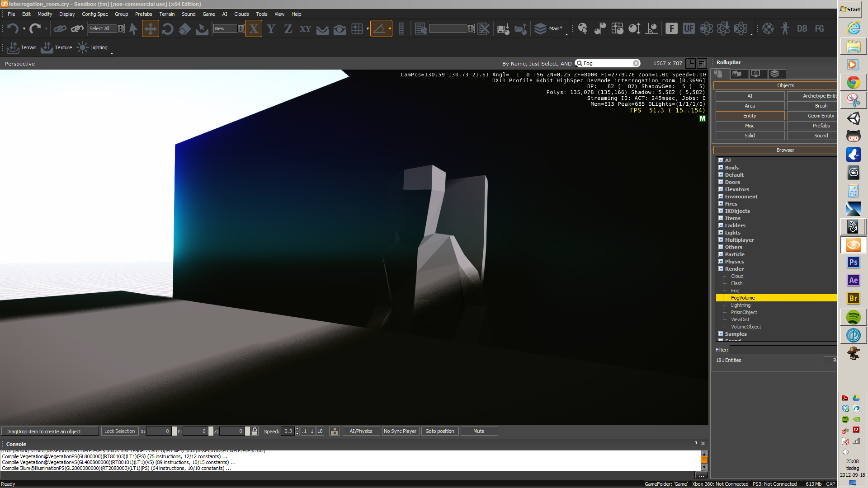Expand the Lights entity folder
Image resolution: width=868 pixels, height=488 pixels.
[721, 233]
